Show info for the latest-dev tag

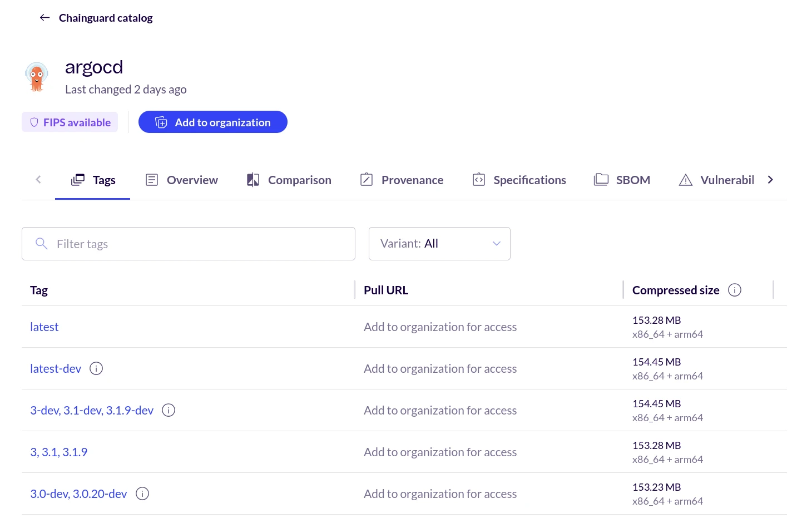[96, 368]
